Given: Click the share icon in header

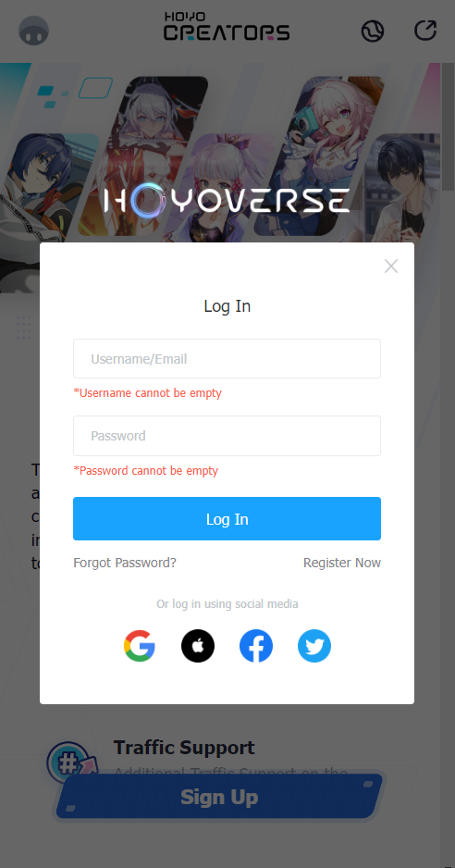Looking at the screenshot, I should pos(425,31).
